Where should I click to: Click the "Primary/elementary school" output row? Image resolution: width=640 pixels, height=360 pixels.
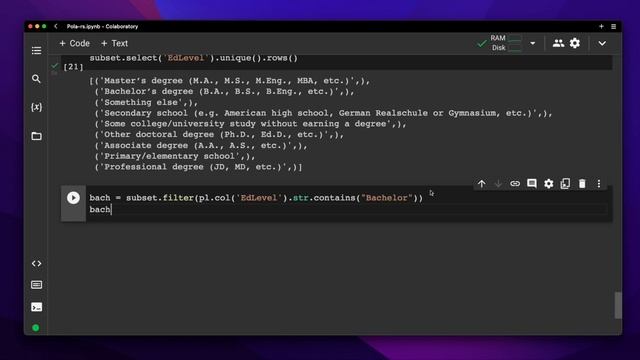175,156
